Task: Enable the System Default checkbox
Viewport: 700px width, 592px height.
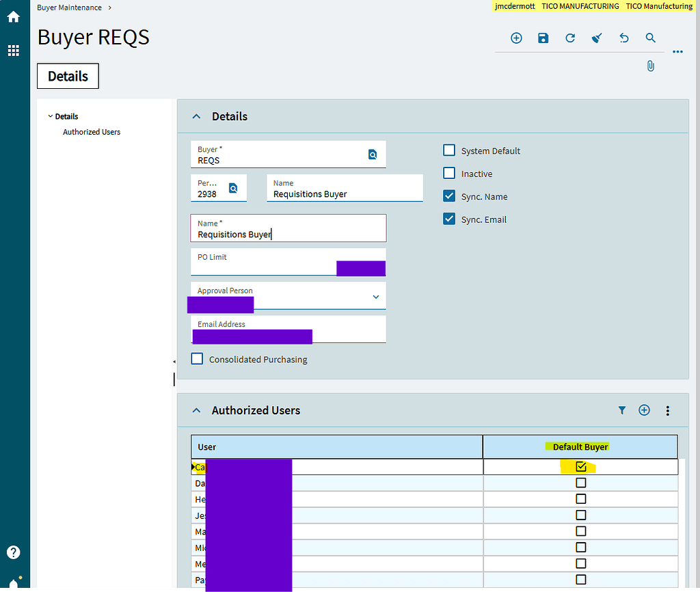Action: click(449, 150)
